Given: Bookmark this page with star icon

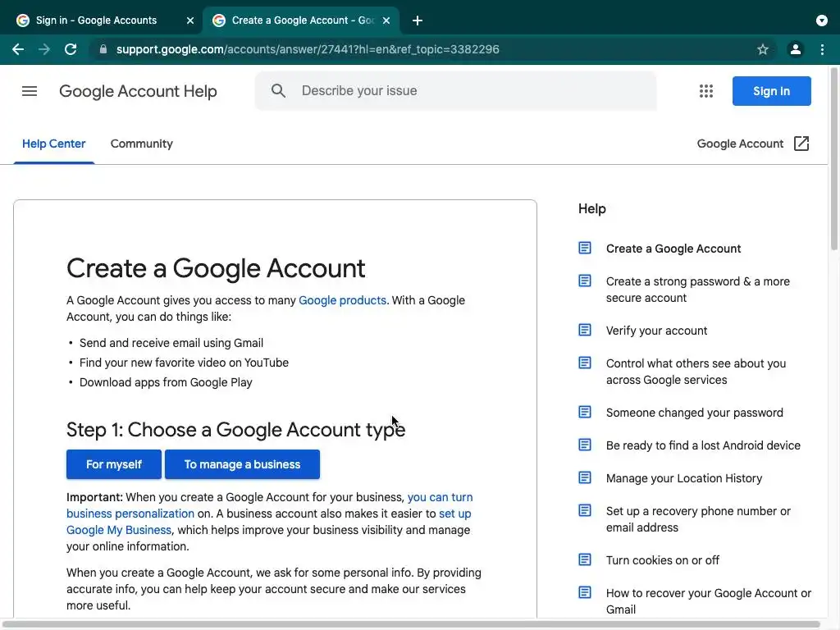Looking at the screenshot, I should click(763, 49).
